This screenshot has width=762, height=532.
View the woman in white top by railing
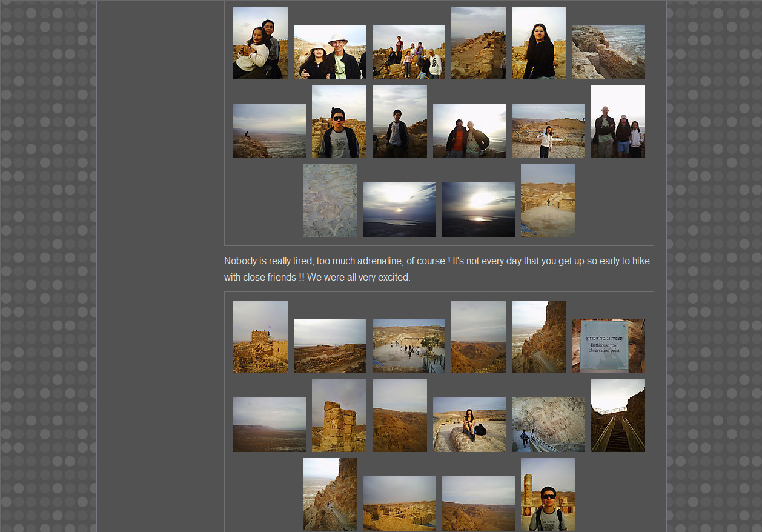pyautogui.click(x=548, y=131)
